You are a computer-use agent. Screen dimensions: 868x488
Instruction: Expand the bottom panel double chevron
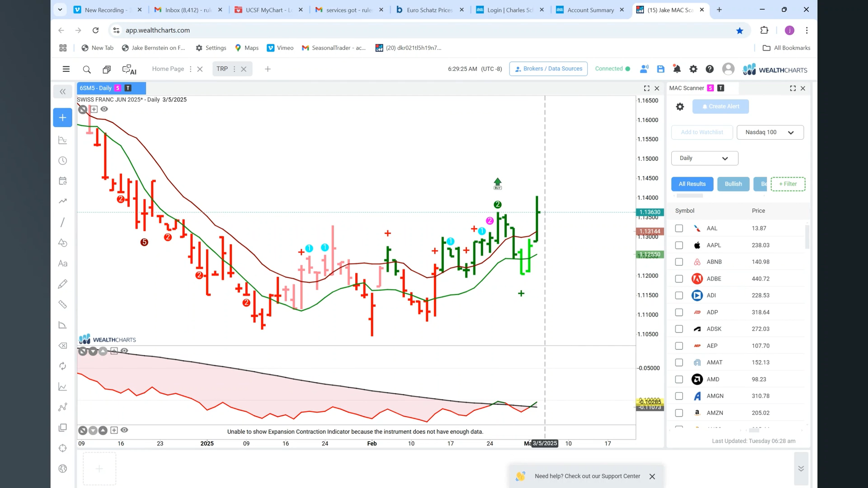click(801, 469)
